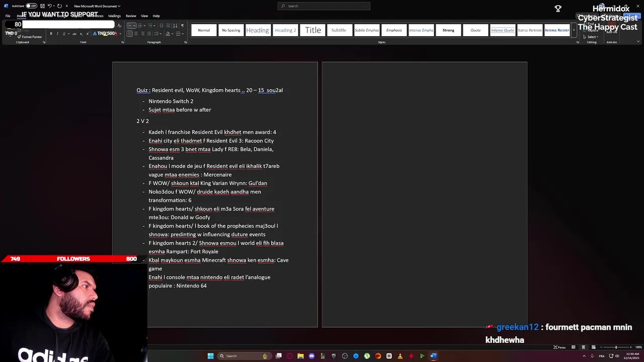Apply the Normal style
The width and height of the screenshot is (644, 362).
(204, 30)
